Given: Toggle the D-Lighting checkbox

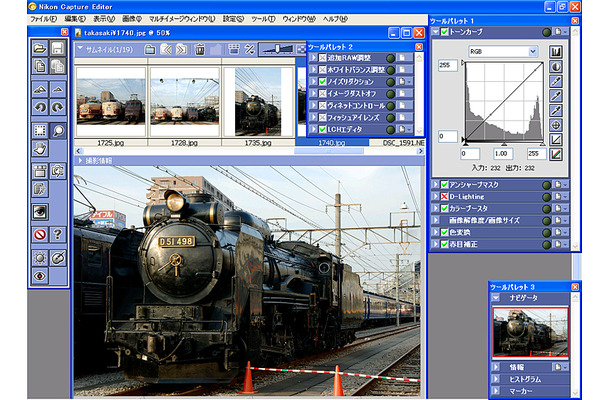Looking at the screenshot, I should point(444,196).
